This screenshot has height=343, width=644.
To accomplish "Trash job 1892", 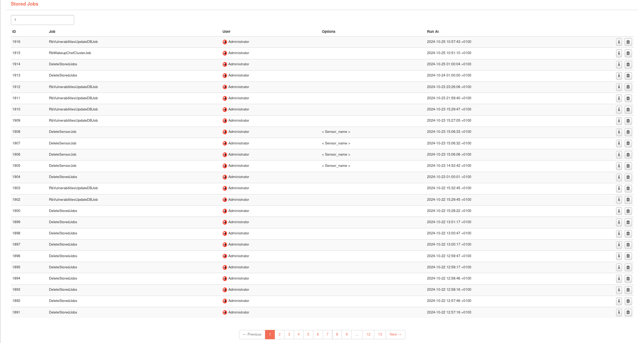I will pyautogui.click(x=628, y=301).
